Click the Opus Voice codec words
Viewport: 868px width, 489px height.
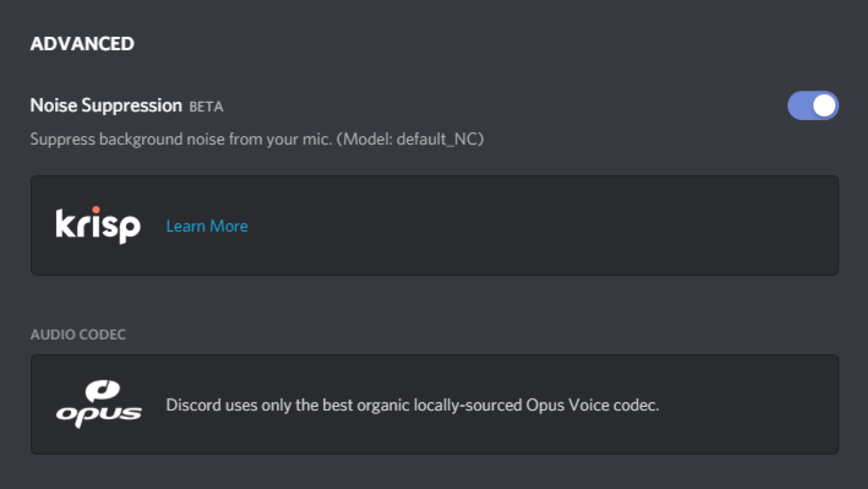coord(592,405)
